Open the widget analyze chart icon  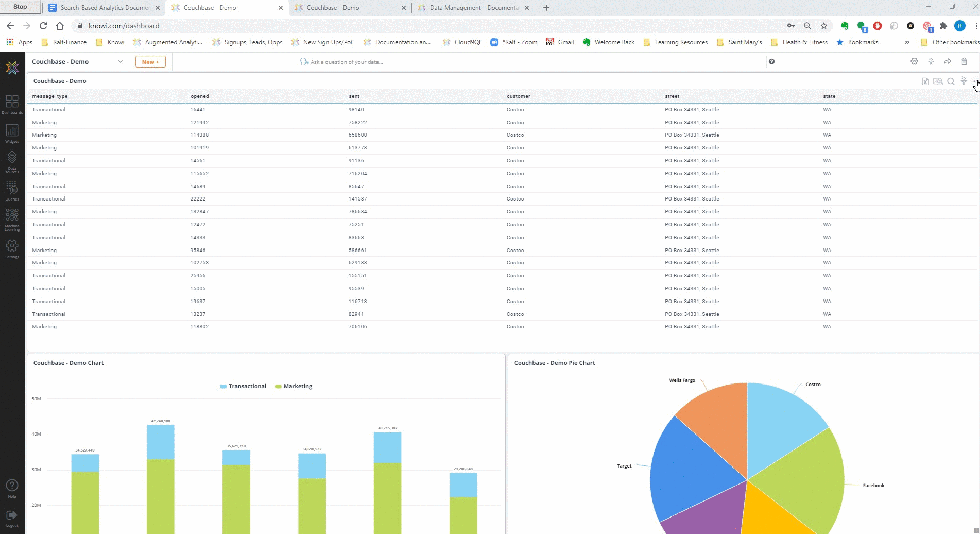[938, 81]
